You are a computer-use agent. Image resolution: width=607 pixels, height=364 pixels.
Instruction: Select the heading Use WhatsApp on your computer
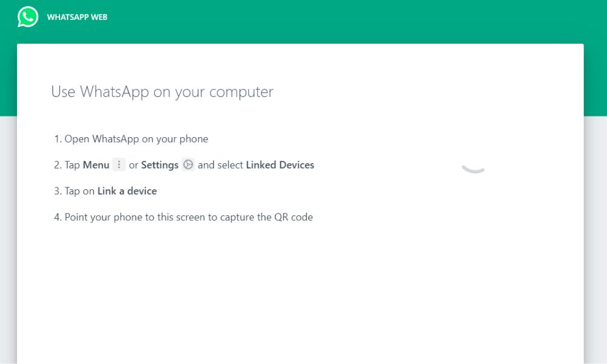click(161, 92)
